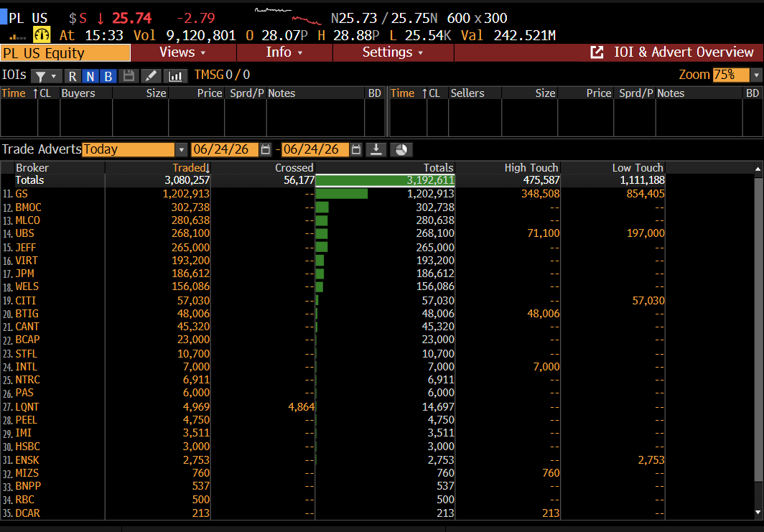Image resolution: width=764 pixels, height=532 pixels.
Task: Open the pie chart icon in Trade Adverts
Action: (x=401, y=149)
